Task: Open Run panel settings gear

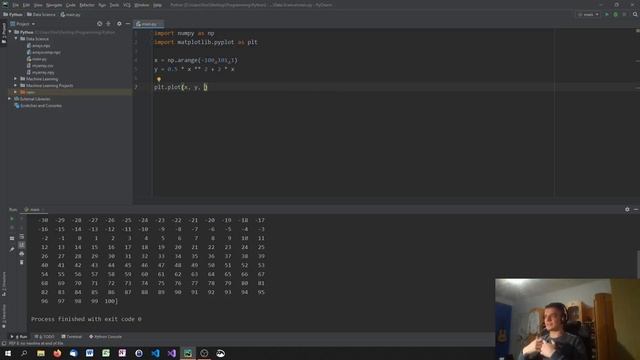Action: coord(627,209)
